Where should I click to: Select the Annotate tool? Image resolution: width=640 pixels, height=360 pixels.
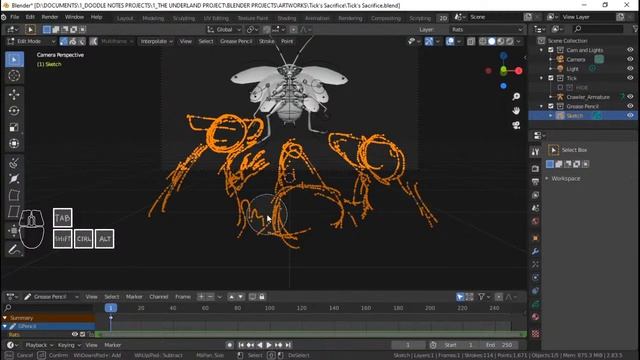tap(14, 249)
